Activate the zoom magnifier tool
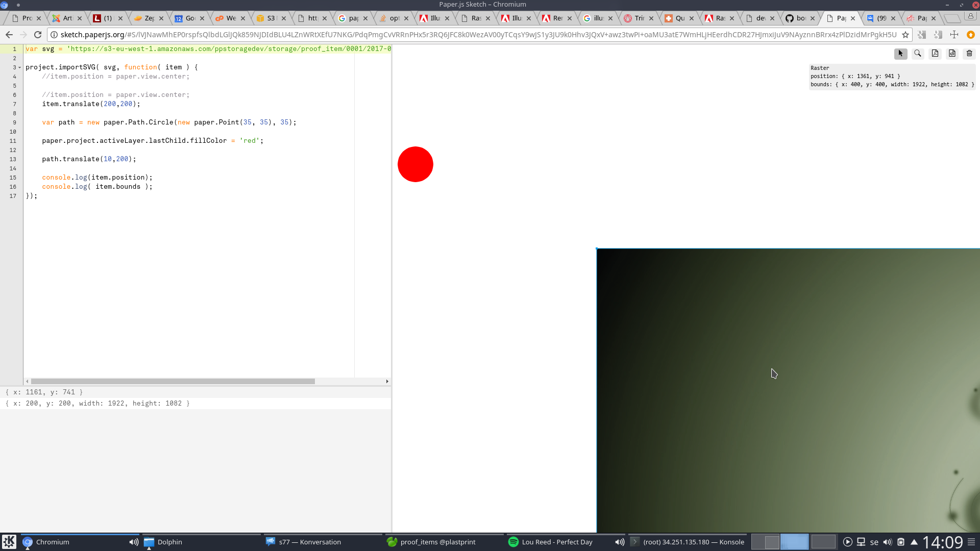The height and width of the screenshot is (551, 980). [918, 54]
